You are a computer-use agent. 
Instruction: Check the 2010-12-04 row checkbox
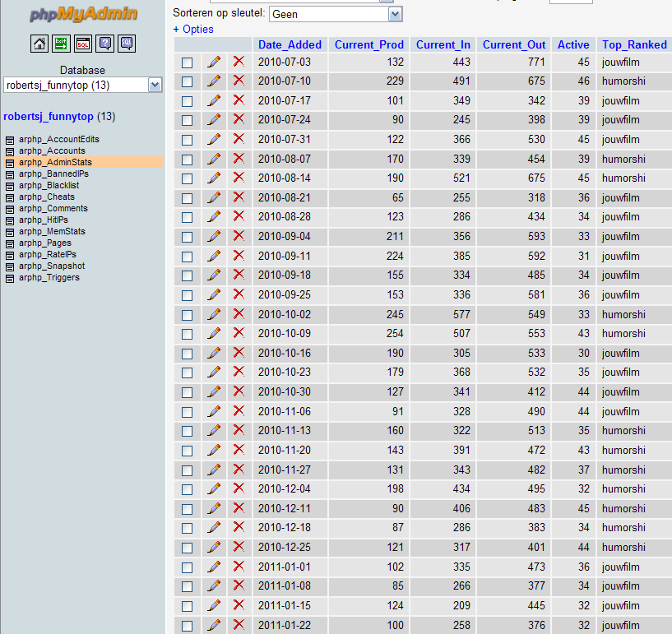(188, 489)
